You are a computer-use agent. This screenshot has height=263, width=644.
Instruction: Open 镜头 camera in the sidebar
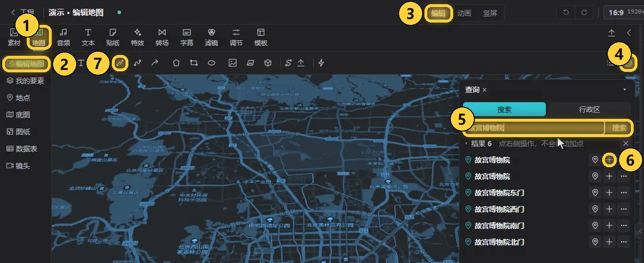click(x=18, y=166)
